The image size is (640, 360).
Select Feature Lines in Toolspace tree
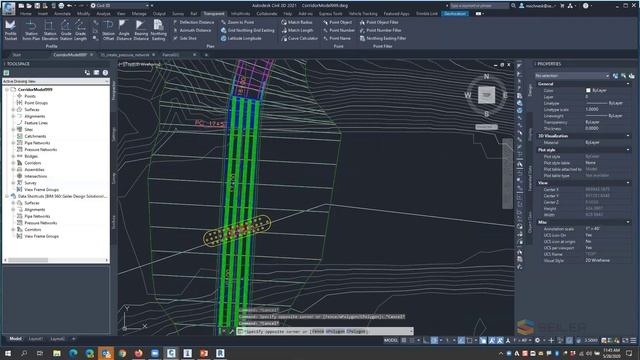pyautogui.click(x=36, y=123)
